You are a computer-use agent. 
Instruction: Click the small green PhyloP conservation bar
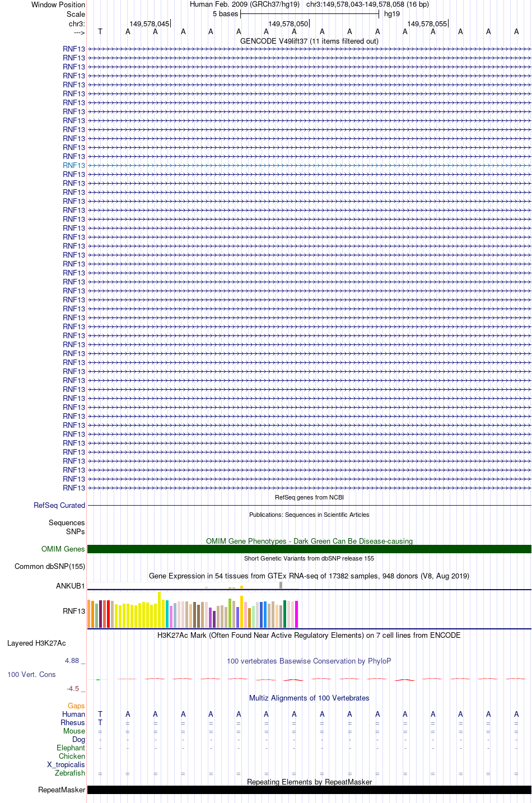tap(98, 679)
